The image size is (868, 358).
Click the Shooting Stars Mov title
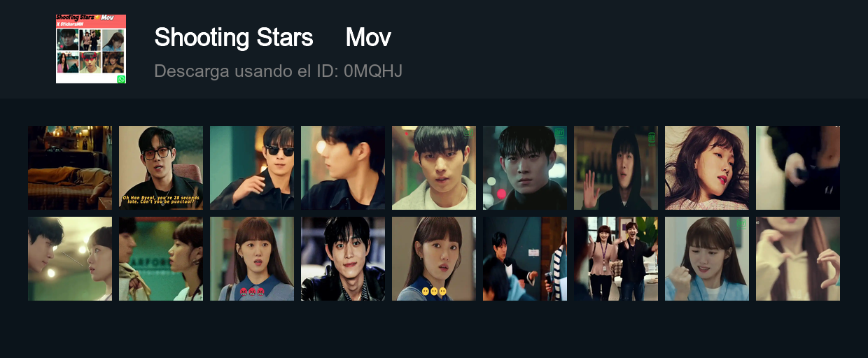tap(272, 38)
